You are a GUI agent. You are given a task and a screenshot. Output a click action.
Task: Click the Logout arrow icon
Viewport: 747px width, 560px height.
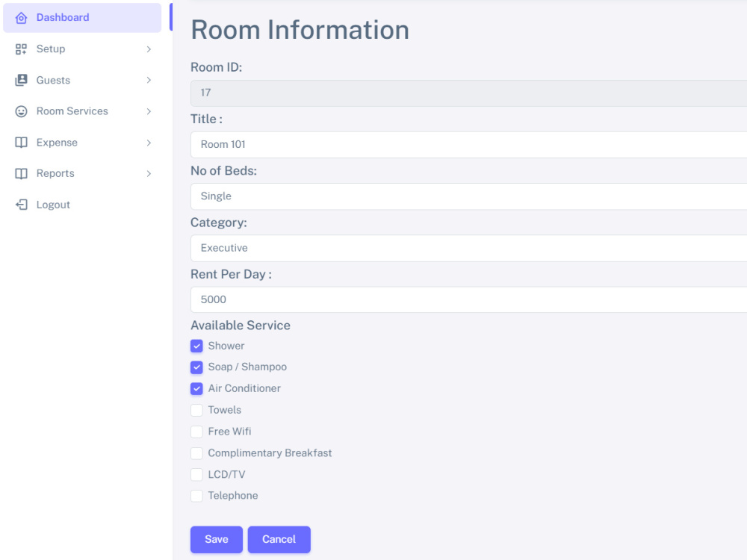click(x=21, y=205)
